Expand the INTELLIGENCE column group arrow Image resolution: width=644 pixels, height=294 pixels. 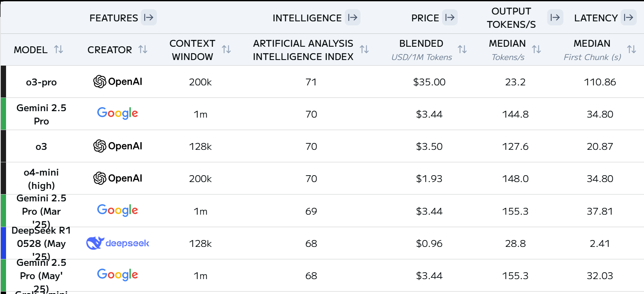click(353, 18)
